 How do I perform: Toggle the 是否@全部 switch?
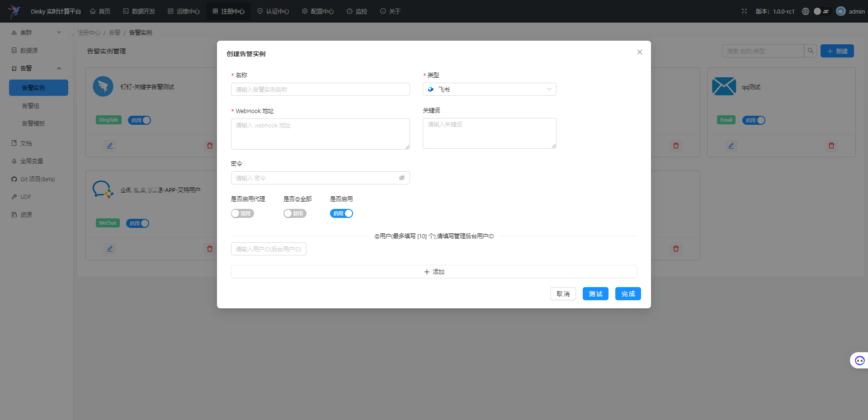pos(295,213)
